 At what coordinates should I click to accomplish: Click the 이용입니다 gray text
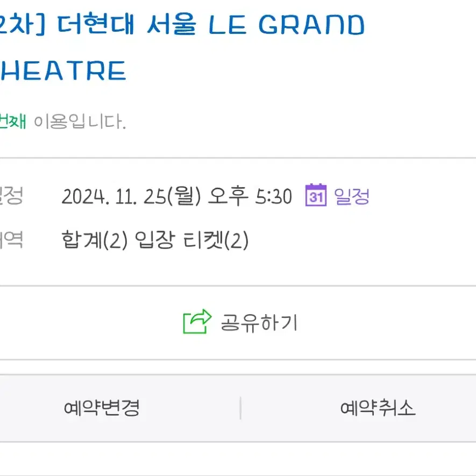(x=80, y=122)
